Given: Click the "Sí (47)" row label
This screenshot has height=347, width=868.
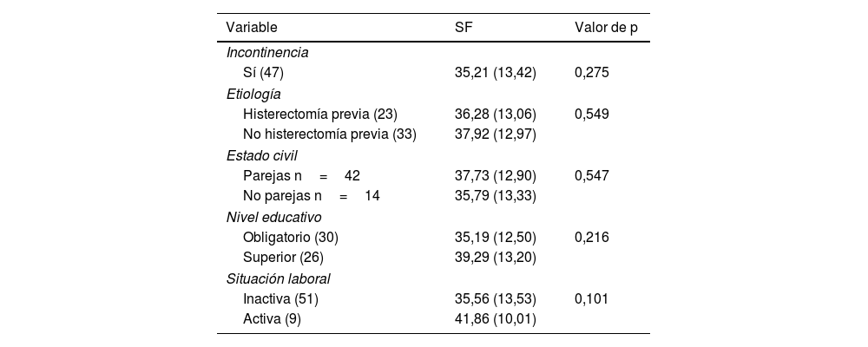Looking at the screenshot, I should tap(263, 73).
